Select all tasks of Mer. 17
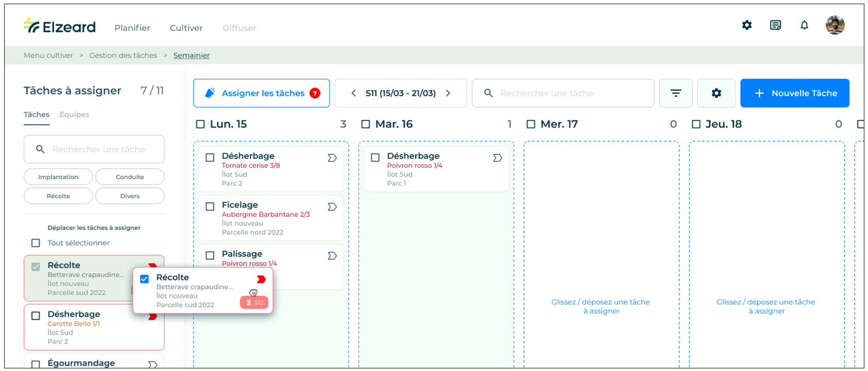 531,124
